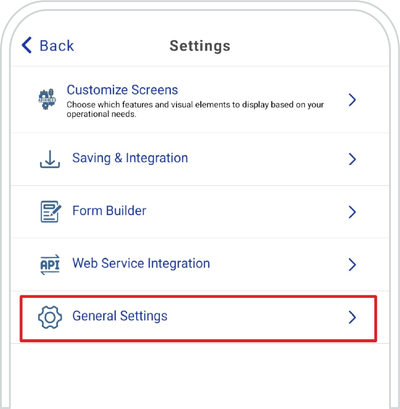The height and width of the screenshot is (409, 400).
Task: Expand Saving & Integration via right chevron
Action: pos(352,159)
